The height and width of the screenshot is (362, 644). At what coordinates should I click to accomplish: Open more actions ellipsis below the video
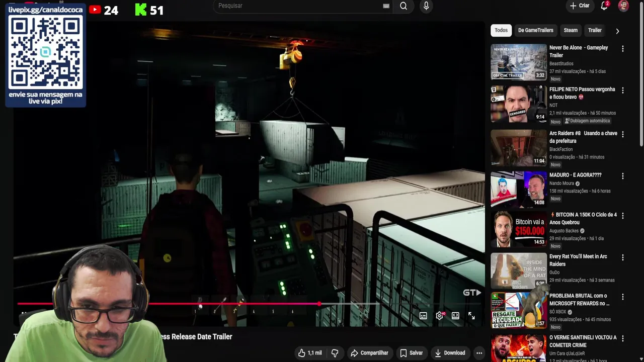[x=479, y=353]
